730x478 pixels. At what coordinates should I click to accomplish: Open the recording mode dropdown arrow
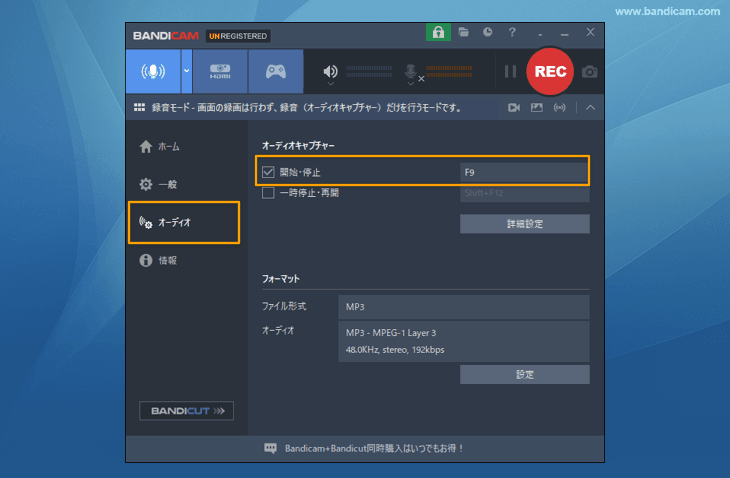(186, 71)
